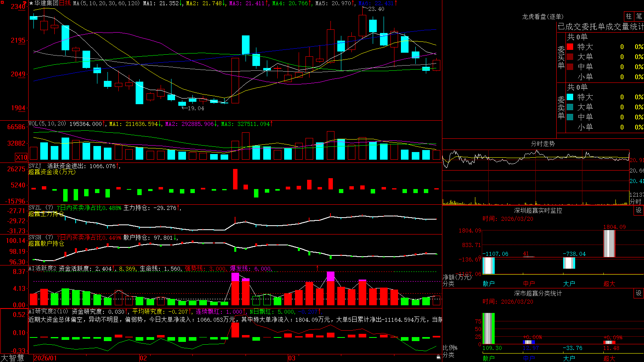This screenshot has width=644, height=362.
Task: Select the SVSH (7) indicator label
Action: (x=41, y=238)
